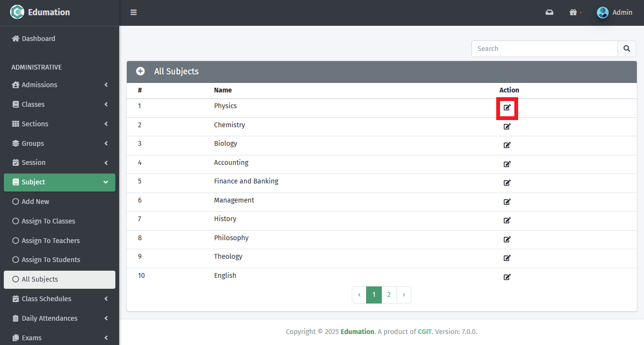The height and width of the screenshot is (345, 644).
Task: Click the Theology subject name
Action: coord(228,256)
